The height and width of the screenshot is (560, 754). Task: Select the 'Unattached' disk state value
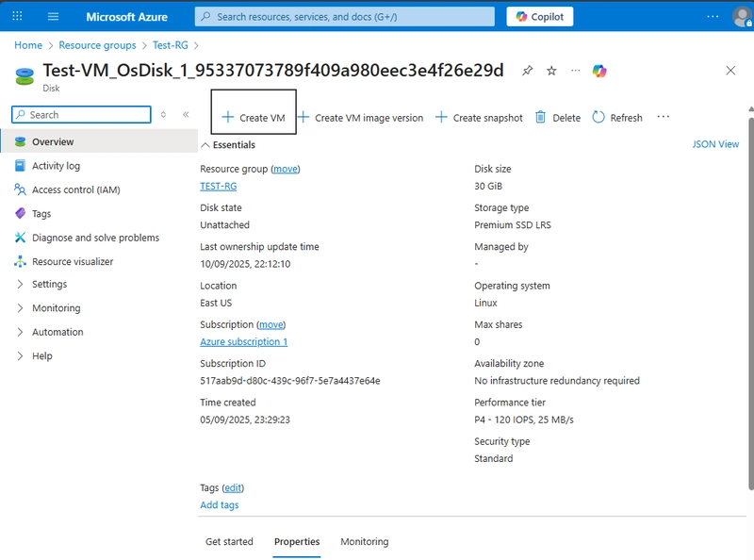[x=224, y=224]
